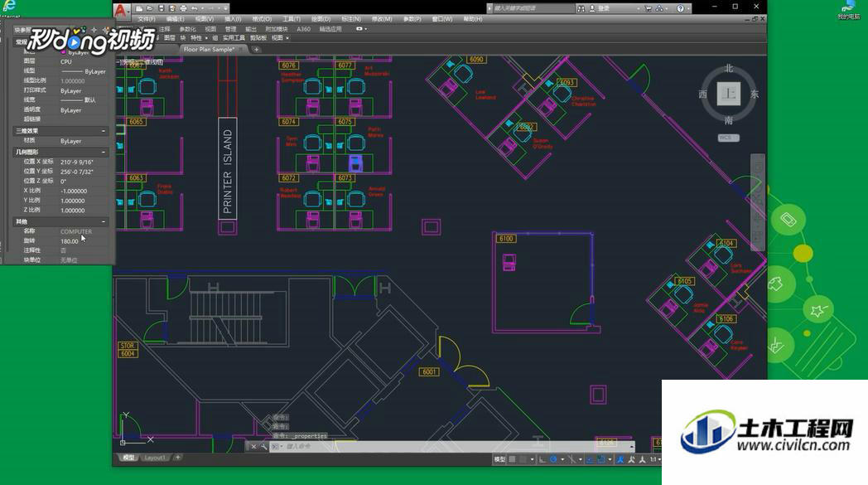
Task: Click the plus button to add new drawing tab
Action: pyautogui.click(x=256, y=50)
